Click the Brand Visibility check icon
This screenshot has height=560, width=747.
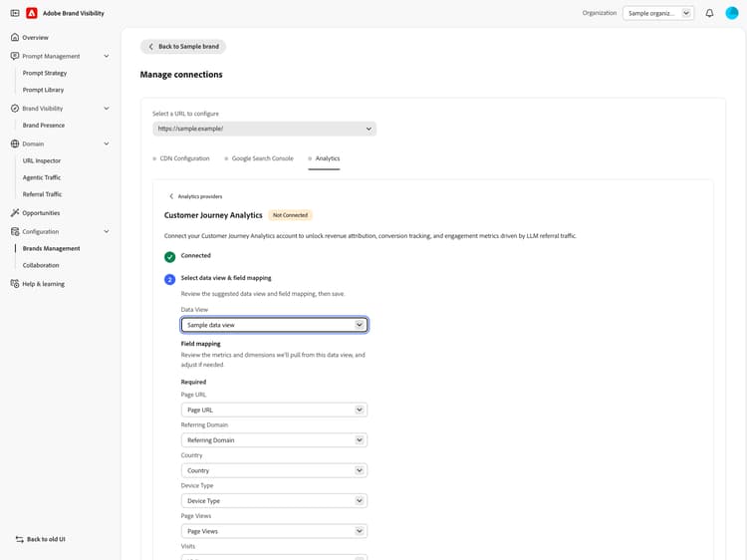coord(15,109)
